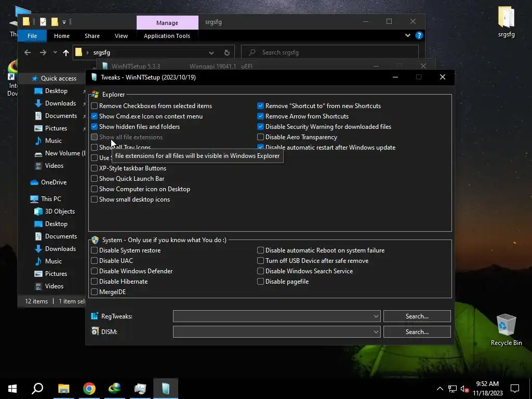The width and height of the screenshot is (532, 399).
Task: Check Show Quick Launch Bar
Action: 95,179
